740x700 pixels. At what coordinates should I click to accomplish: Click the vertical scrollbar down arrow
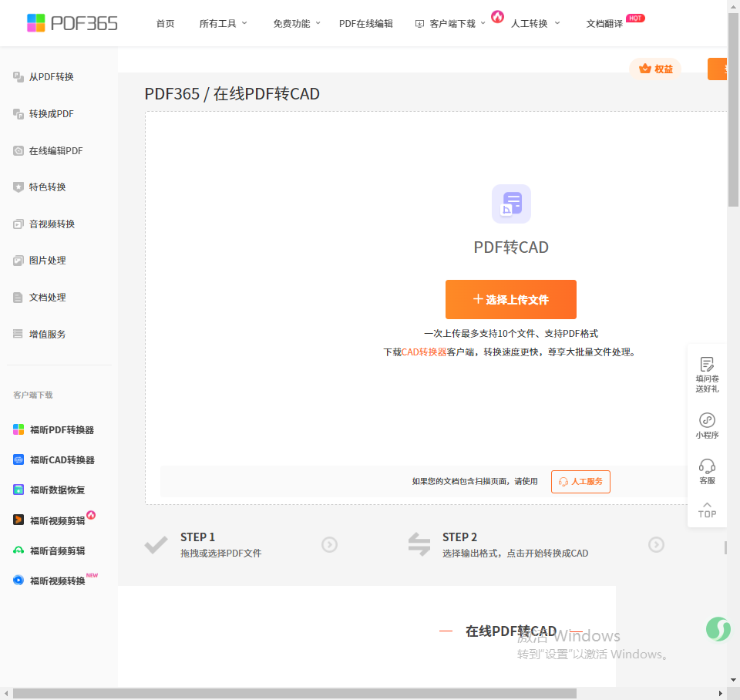pyautogui.click(x=733, y=680)
